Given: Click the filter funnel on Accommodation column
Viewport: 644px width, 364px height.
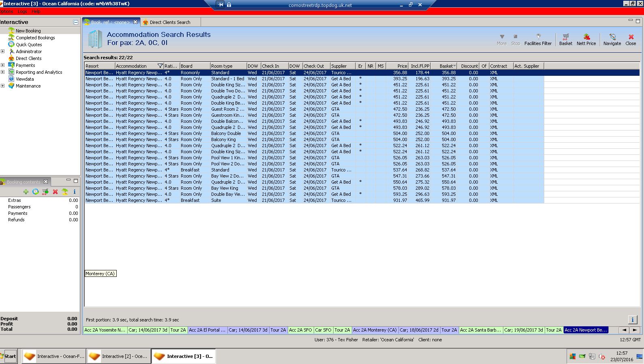Looking at the screenshot, I should [160, 66].
